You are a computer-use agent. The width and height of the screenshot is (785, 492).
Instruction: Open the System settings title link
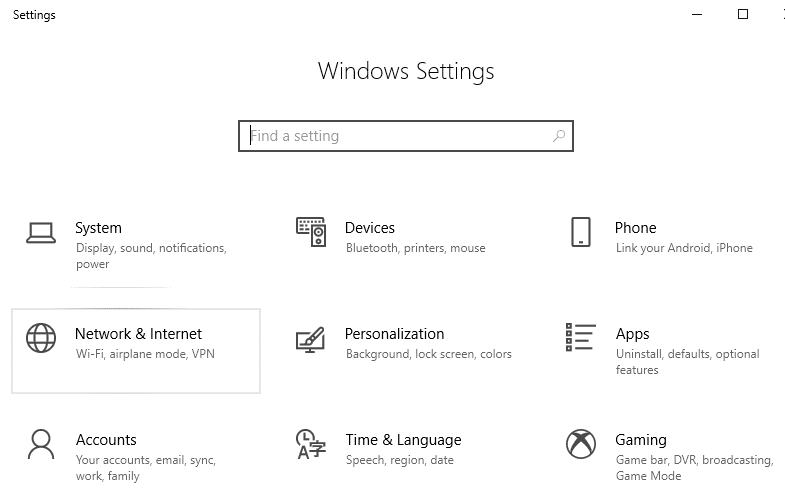(x=98, y=228)
